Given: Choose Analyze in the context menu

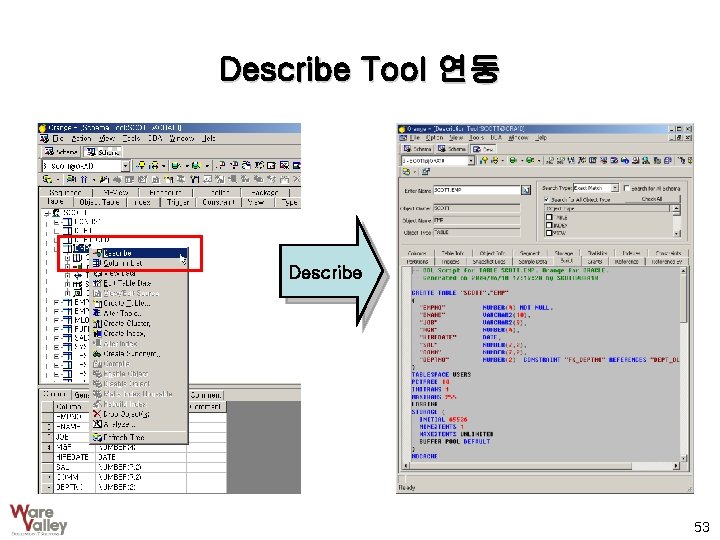Looking at the screenshot, I should click(139, 424).
